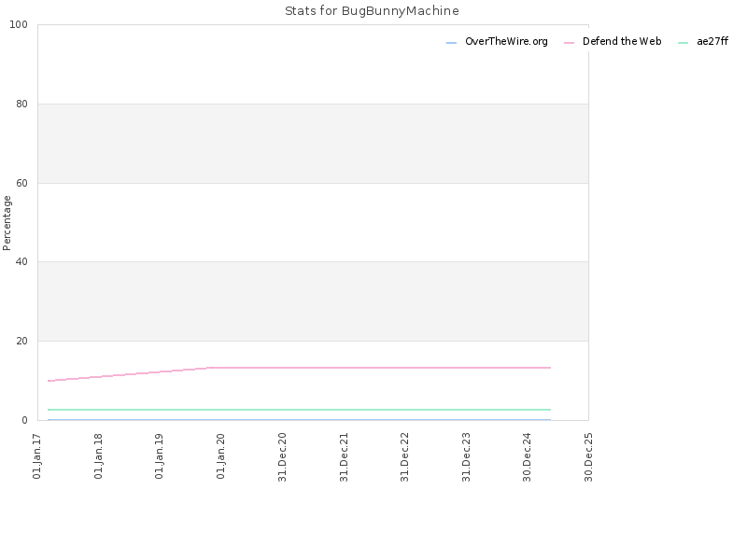Click the 100 y-axis tick label

[19, 25]
